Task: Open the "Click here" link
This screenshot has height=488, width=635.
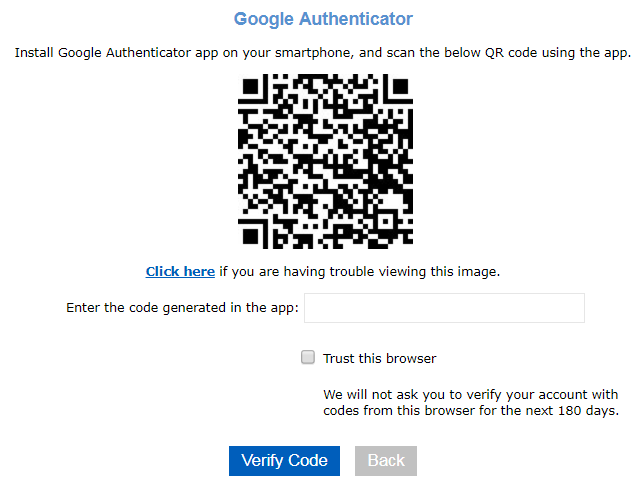Action: click(x=180, y=271)
